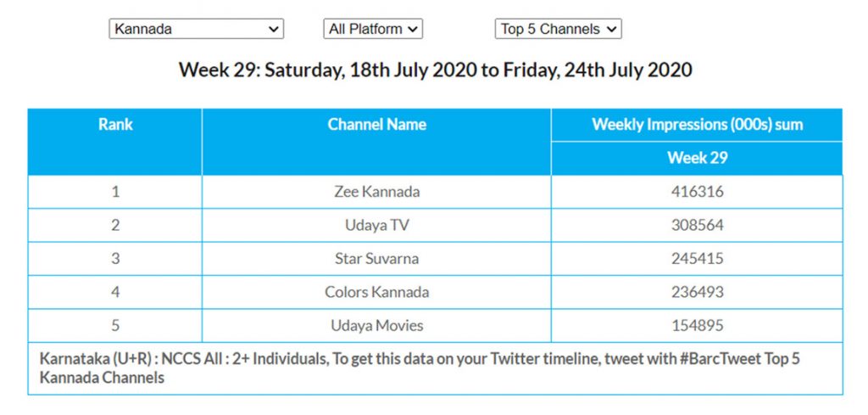Screen dimensions: 868x415
Task: Select the Udaya TV channel cell
Action: (x=376, y=225)
